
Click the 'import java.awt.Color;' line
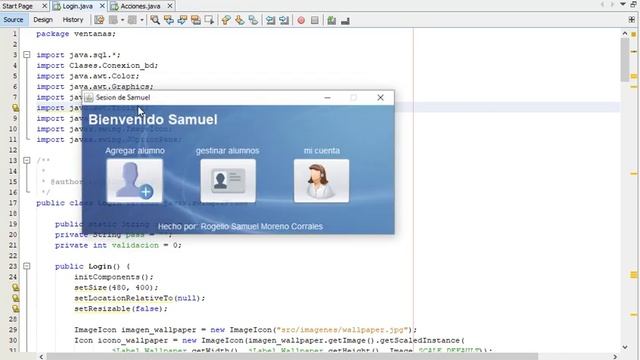(88, 76)
